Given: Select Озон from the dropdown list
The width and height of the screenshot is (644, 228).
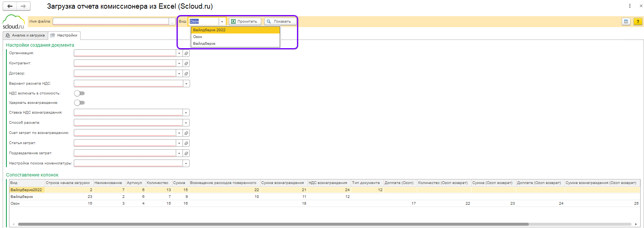Looking at the screenshot, I should tap(235, 37).
